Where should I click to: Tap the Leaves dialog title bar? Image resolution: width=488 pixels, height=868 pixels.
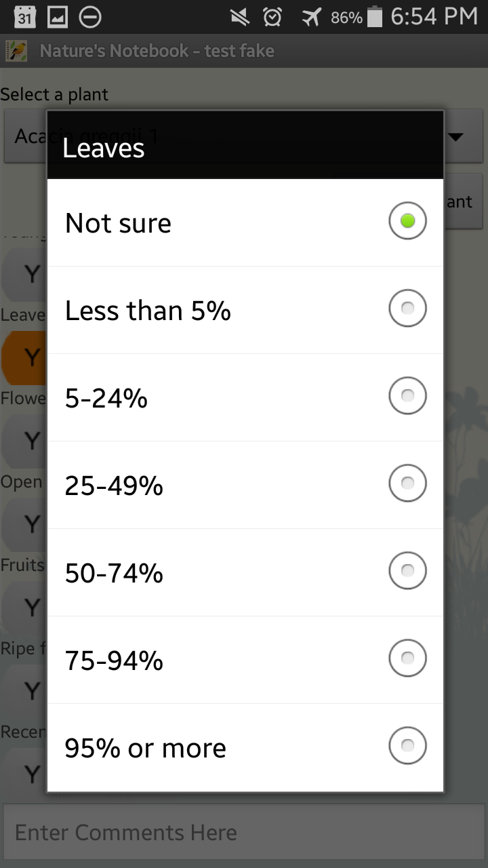click(x=245, y=147)
